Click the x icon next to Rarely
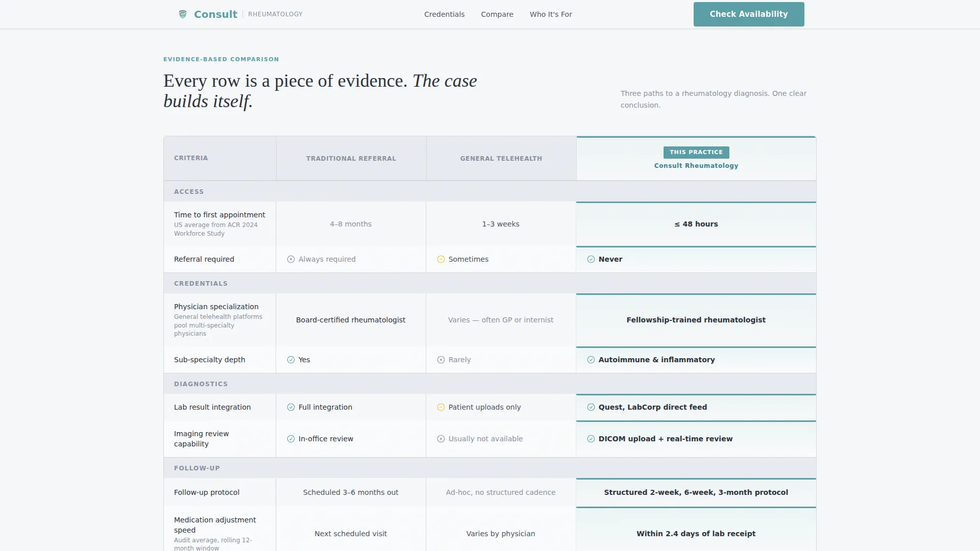The width and height of the screenshot is (980, 551). coord(441,360)
